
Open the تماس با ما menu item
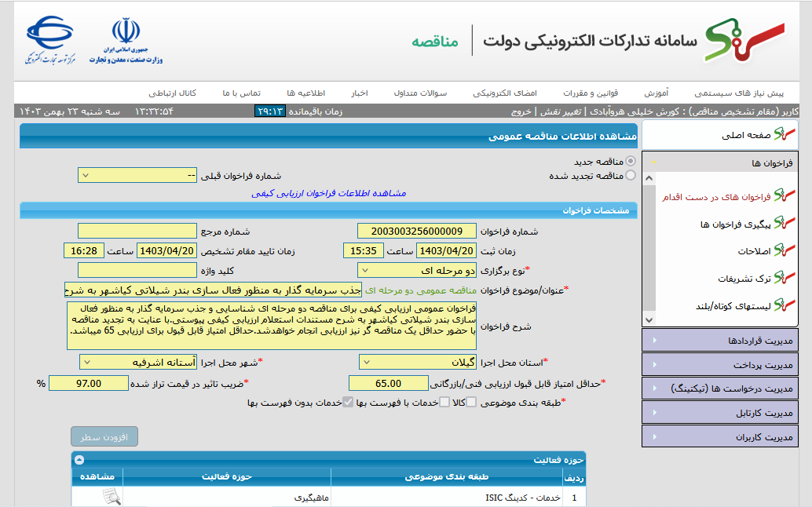(x=242, y=93)
